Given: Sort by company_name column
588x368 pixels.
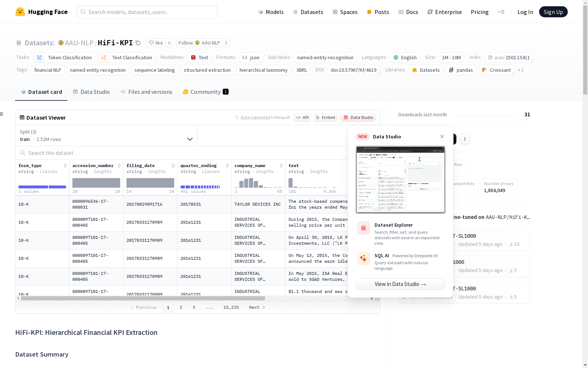Looking at the screenshot, I should point(281,166).
